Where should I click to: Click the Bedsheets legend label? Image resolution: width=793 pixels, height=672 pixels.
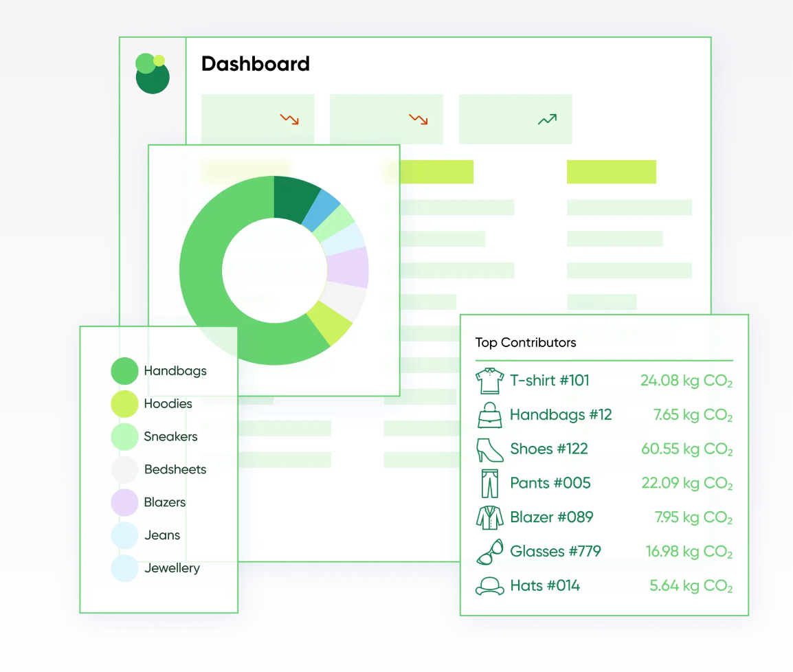175,469
